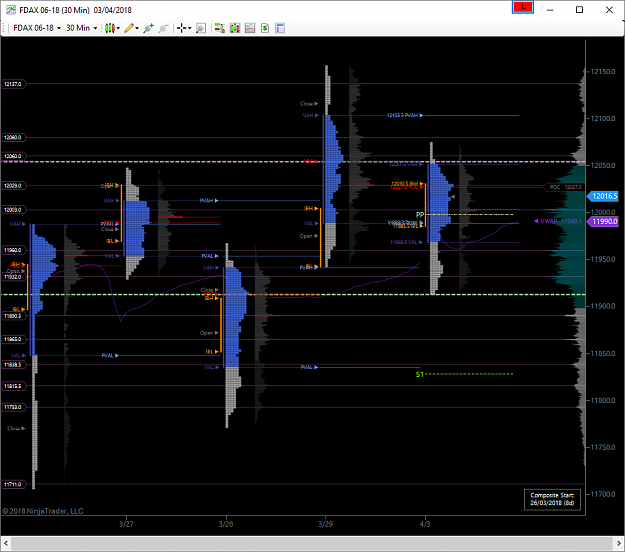
Task: Open the Chart Trader icon
Action: pos(219,28)
